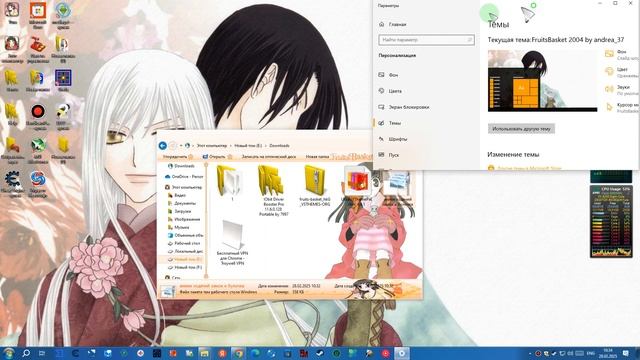Open red record-button desktop icon
The image size is (640, 360).
click(38, 116)
